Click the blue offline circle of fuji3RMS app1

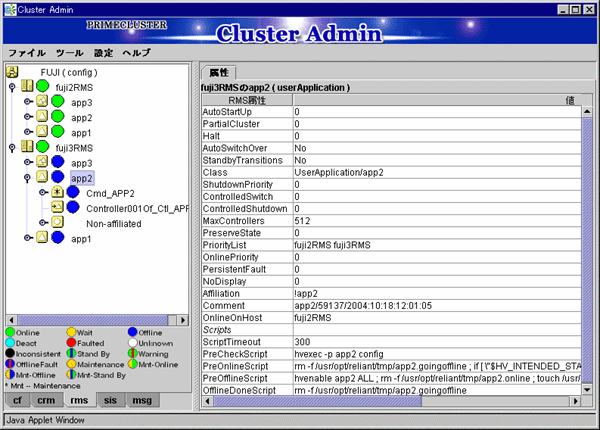[58, 238]
